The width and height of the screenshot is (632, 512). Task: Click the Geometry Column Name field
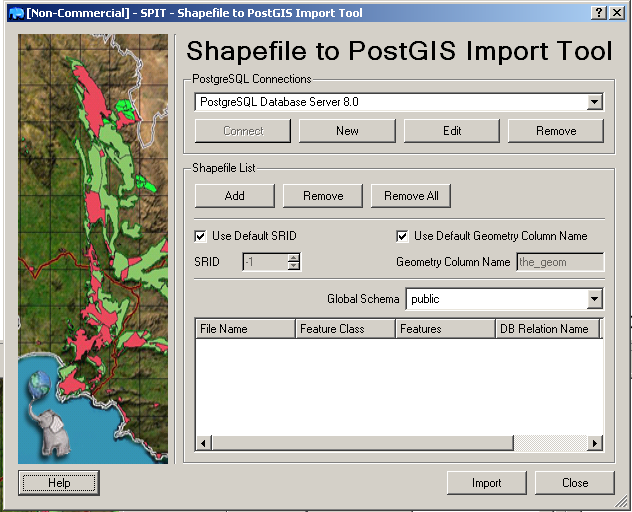(x=560, y=262)
